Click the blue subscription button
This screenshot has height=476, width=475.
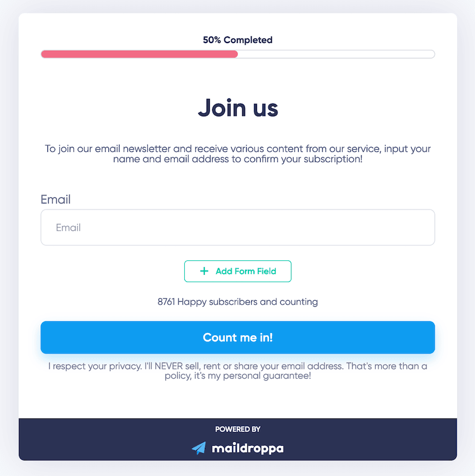(x=238, y=337)
